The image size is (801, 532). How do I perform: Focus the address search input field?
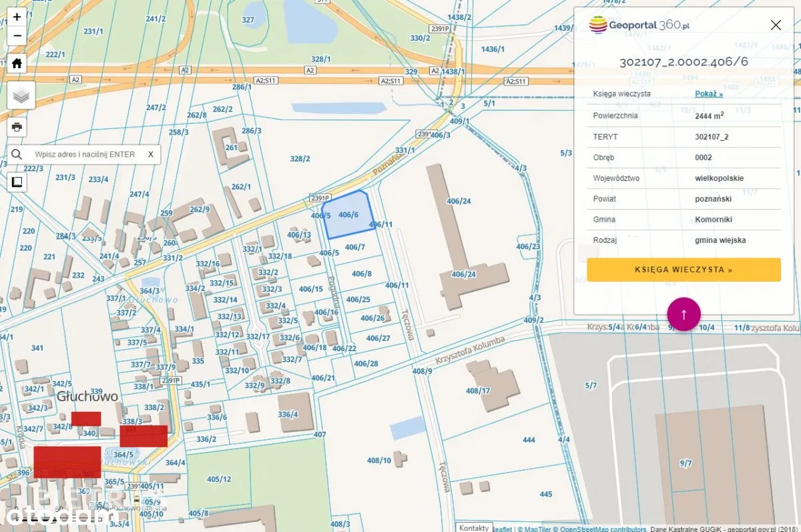(85, 154)
